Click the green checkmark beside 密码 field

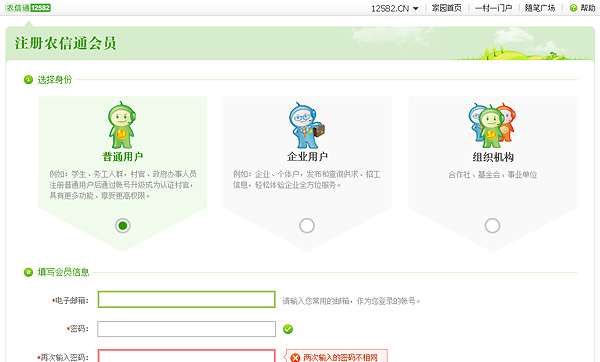tap(288, 329)
